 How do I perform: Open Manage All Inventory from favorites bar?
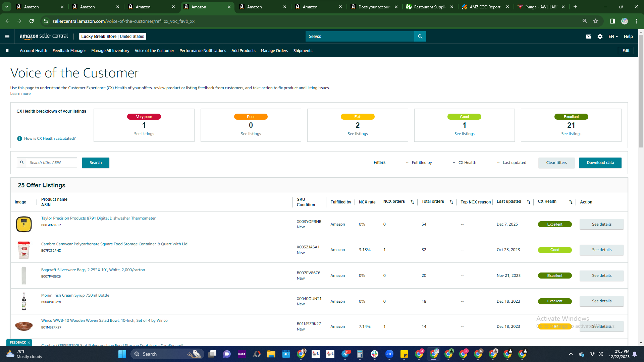pos(110,51)
